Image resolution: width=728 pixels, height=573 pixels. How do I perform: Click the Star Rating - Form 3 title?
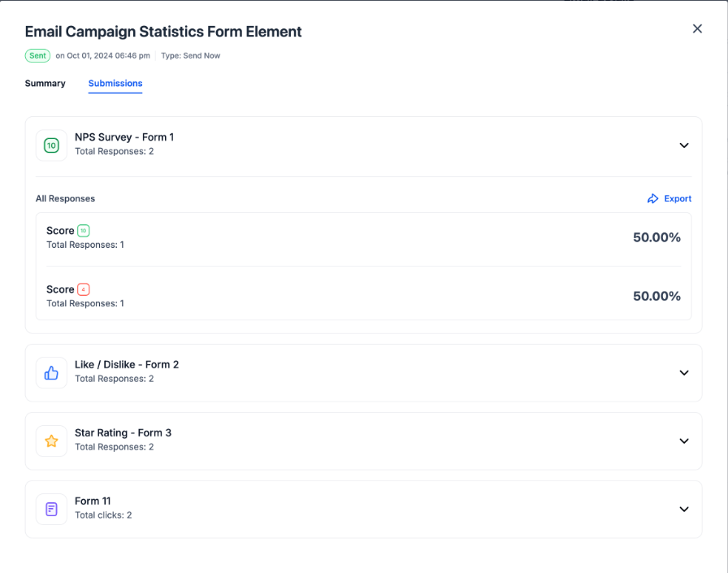(123, 432)
